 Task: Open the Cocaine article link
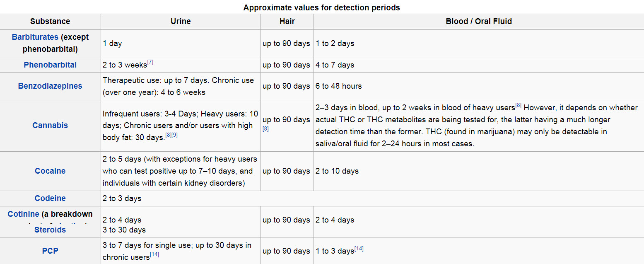(50, 171)
